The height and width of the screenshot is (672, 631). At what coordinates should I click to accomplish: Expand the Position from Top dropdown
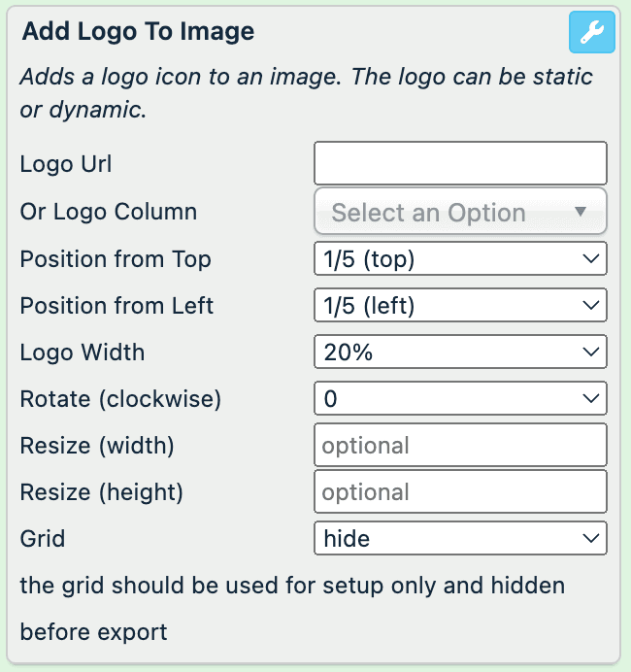coord(460,259)
